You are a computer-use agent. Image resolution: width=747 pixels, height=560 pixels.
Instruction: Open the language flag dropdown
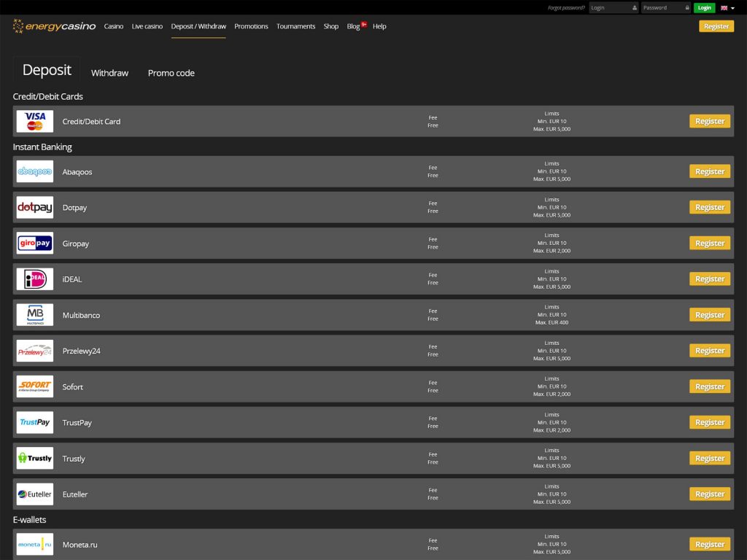coord(727,7)
